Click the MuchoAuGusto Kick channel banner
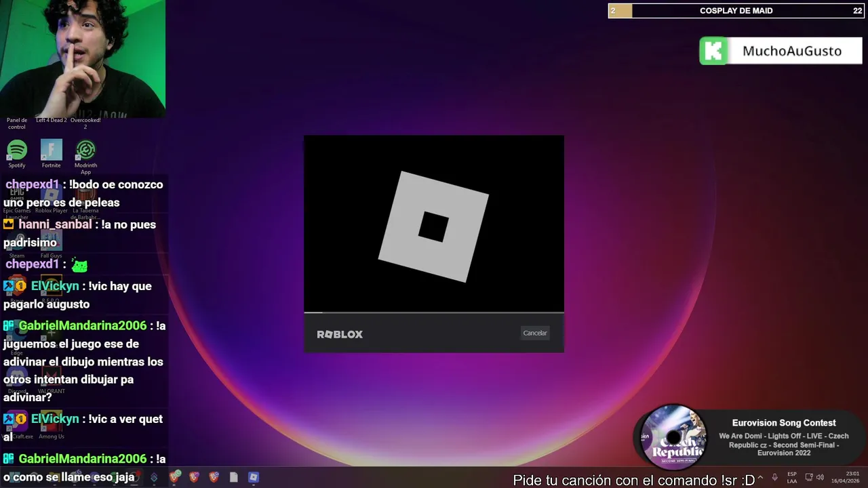This screenshot has height=488, width=868. [781, 51]
